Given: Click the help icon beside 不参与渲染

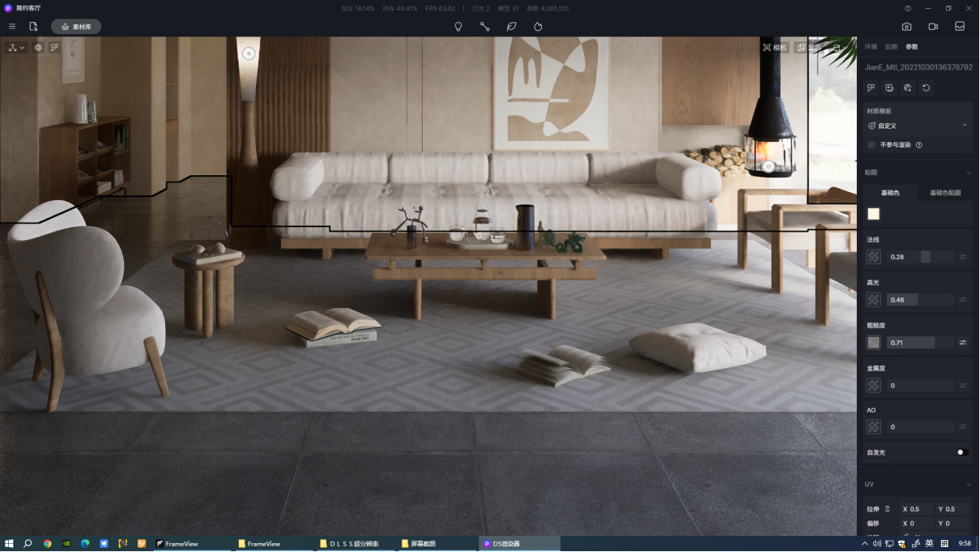Looking at the screenshot, I should click(x=919, y=145).
